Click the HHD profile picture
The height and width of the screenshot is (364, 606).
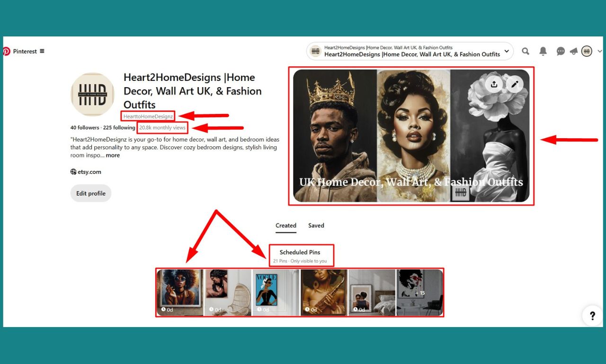click(x=92, y=95)
